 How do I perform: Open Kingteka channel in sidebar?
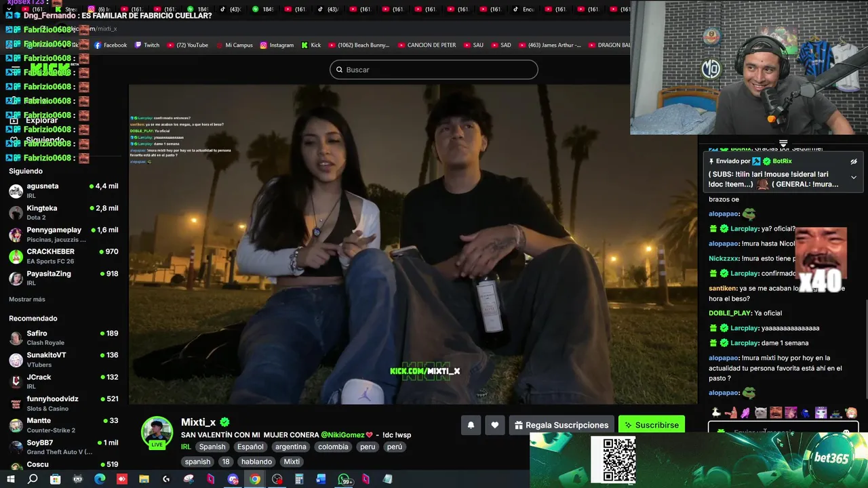[63, 213]
